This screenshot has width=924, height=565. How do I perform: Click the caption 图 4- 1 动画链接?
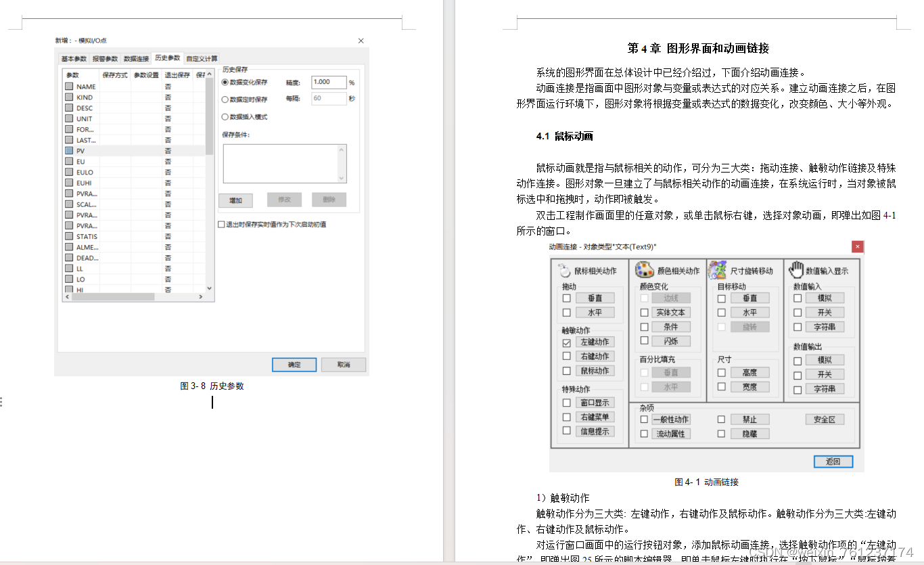point(706,482)
